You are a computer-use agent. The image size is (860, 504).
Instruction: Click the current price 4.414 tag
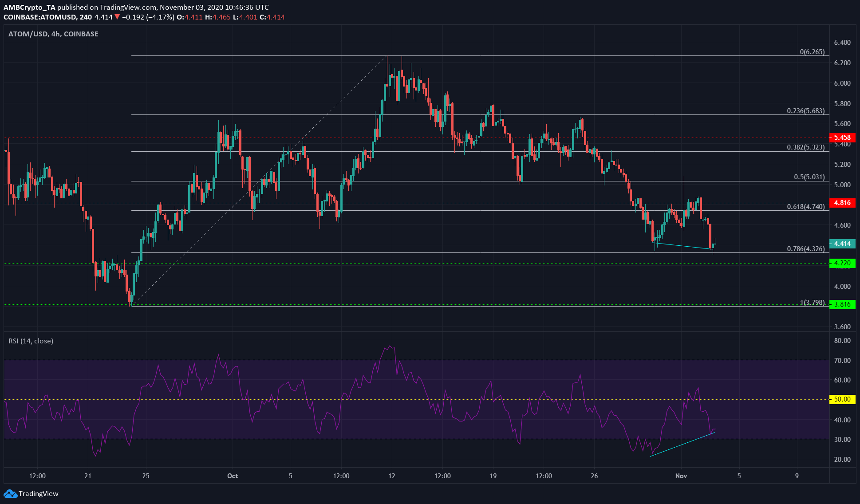click(x=842, y=244)
